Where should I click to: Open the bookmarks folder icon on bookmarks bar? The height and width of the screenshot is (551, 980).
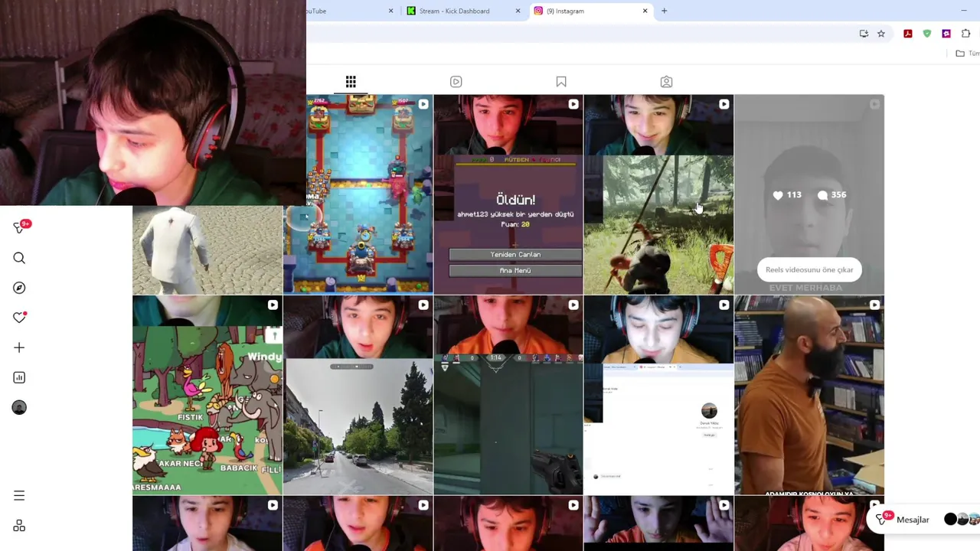coord(960,54)
